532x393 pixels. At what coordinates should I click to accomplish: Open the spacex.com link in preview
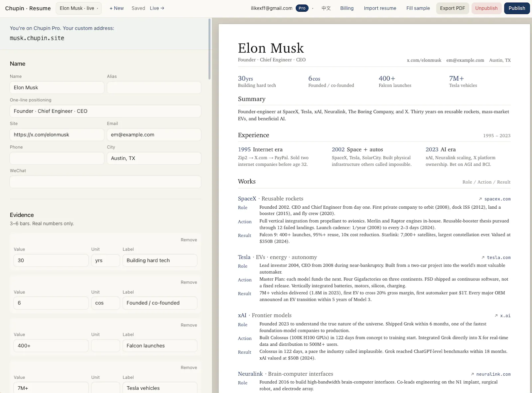coord(495,199)
